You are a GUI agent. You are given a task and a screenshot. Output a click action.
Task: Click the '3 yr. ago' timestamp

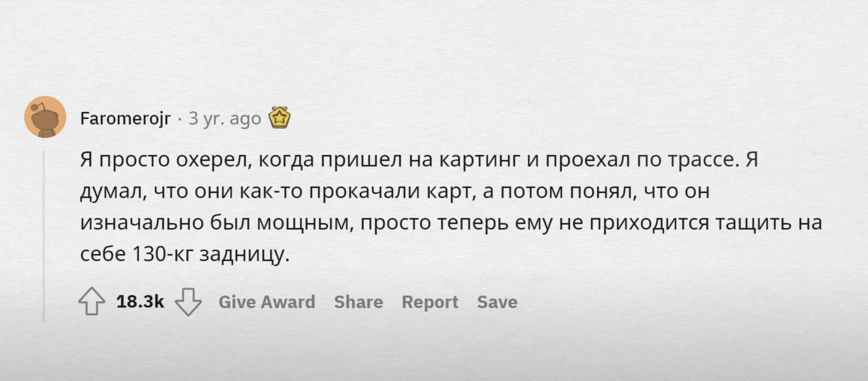pos(224,118)
